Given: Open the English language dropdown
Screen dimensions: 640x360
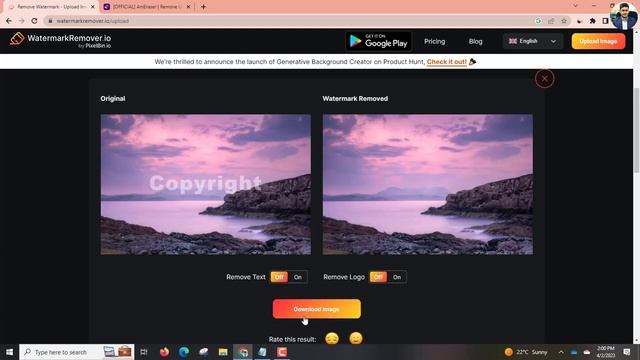Looking at the screenshot, I should (x=532, y=41).
